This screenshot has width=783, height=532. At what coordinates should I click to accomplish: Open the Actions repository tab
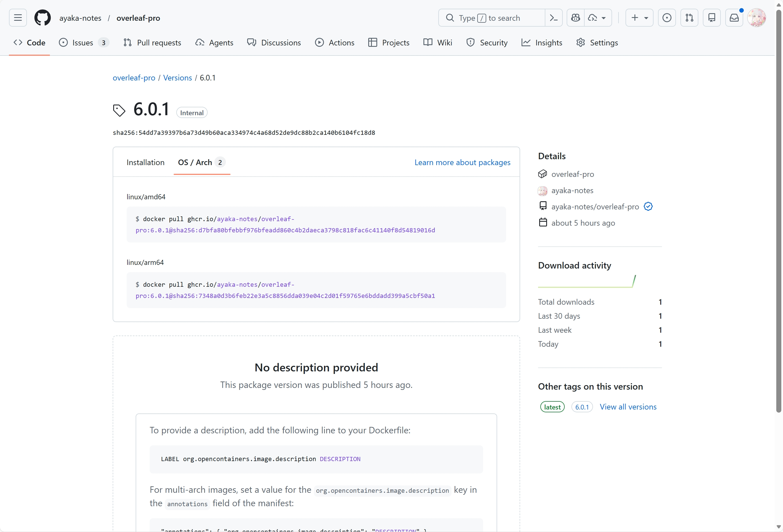coord(335,43)
